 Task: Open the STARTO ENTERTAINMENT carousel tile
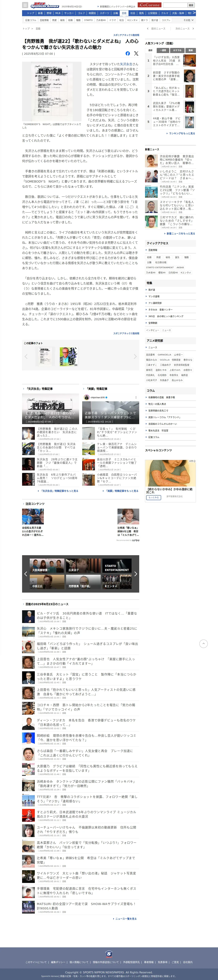pyautogui.click(x=117, y=566)
